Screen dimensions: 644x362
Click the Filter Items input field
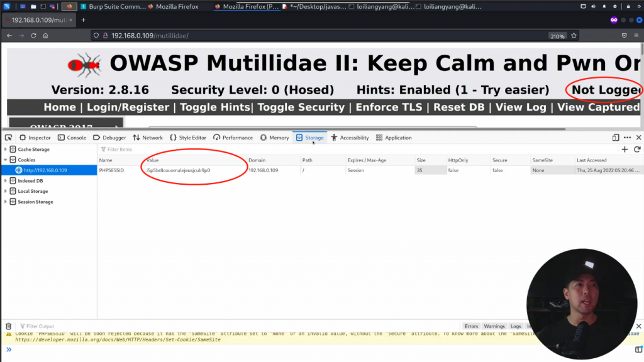357,150
